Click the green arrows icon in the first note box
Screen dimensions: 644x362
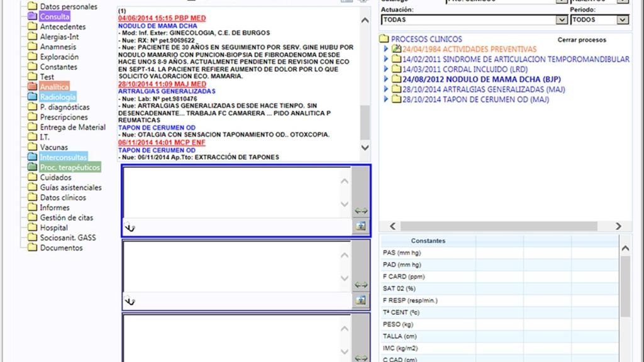[x=361, y=211]
